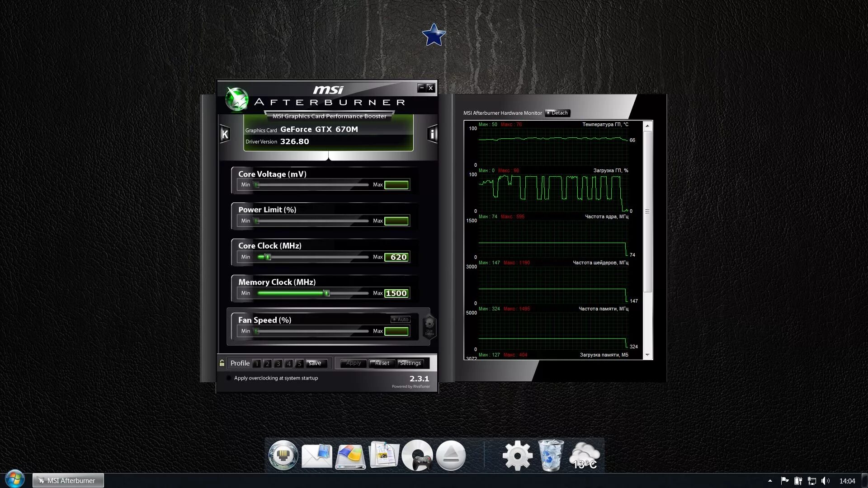868x488 pixels.
Task: Click the User Define fan gear icon
Action: point(429,326)
